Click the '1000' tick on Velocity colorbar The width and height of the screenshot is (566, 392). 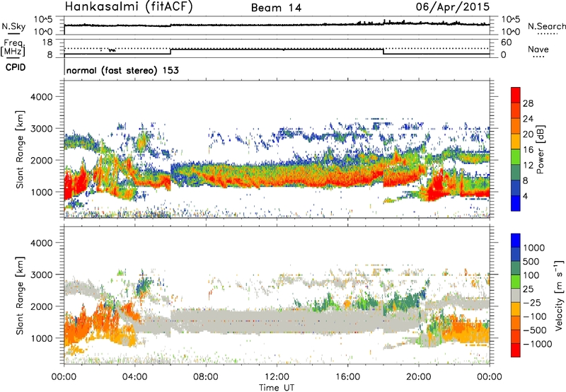point(533,248)
